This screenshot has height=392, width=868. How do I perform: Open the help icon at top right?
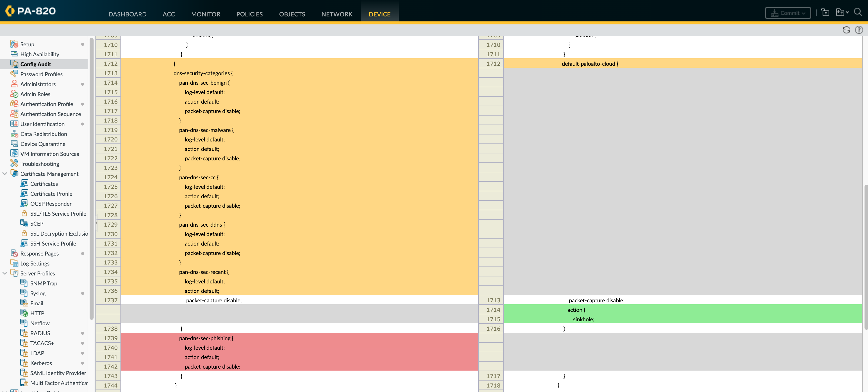(x=859, y=30)
